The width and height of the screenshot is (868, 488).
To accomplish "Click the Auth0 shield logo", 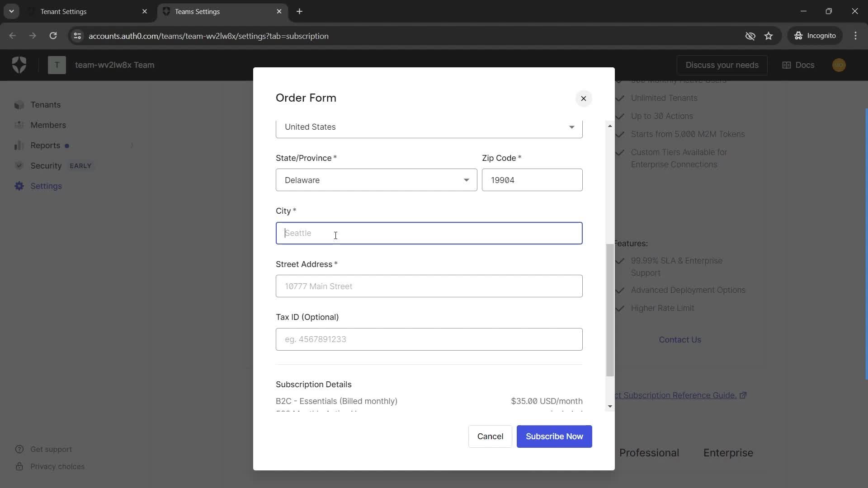I will click(19, 65).
